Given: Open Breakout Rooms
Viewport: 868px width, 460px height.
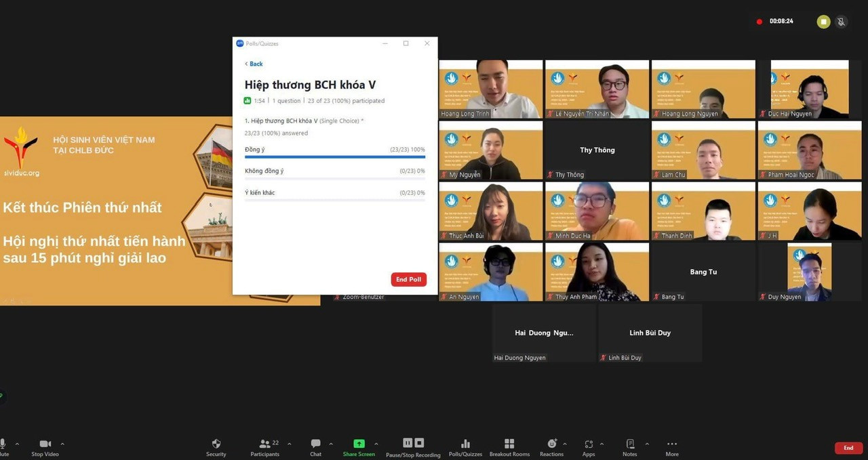Looking at the screenshot, I should [x=509, y=444].
